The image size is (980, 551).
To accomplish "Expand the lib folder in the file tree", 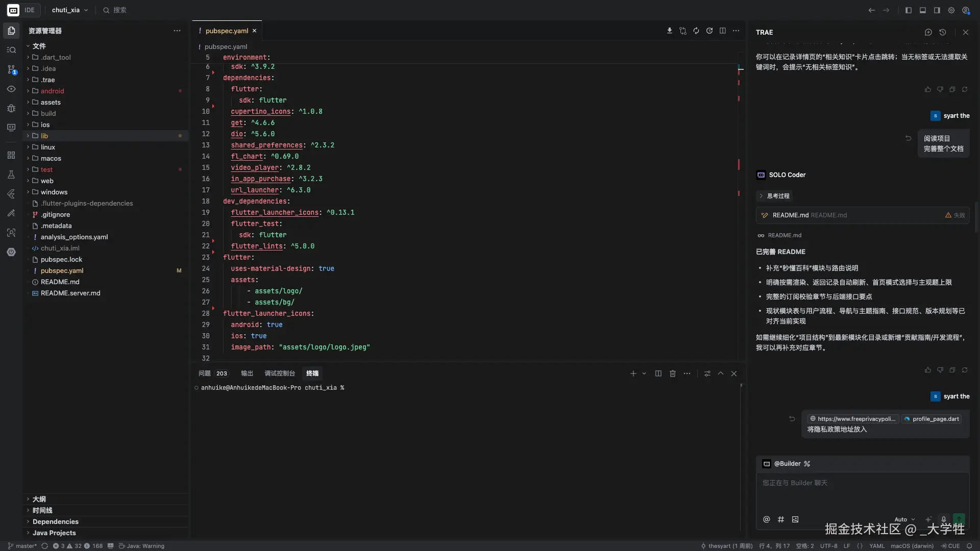I will click(x=44, y=136).
